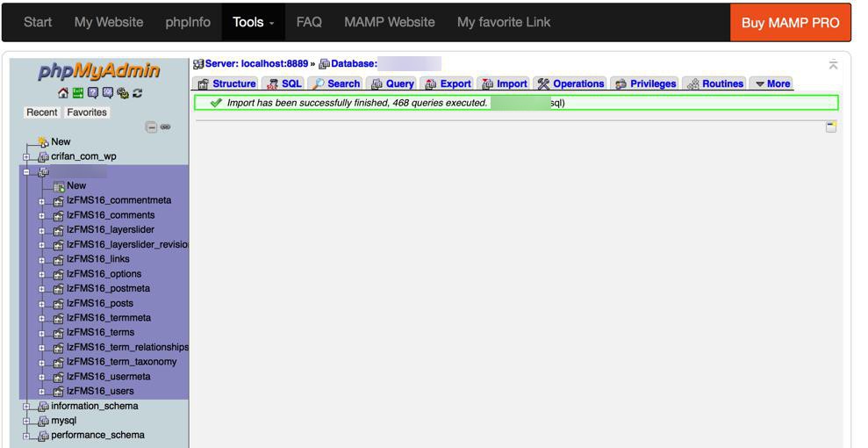Click the table icon beside lzFMS16_terms
The width and height of the screenshot is (868, 448).
coord(58,333)
